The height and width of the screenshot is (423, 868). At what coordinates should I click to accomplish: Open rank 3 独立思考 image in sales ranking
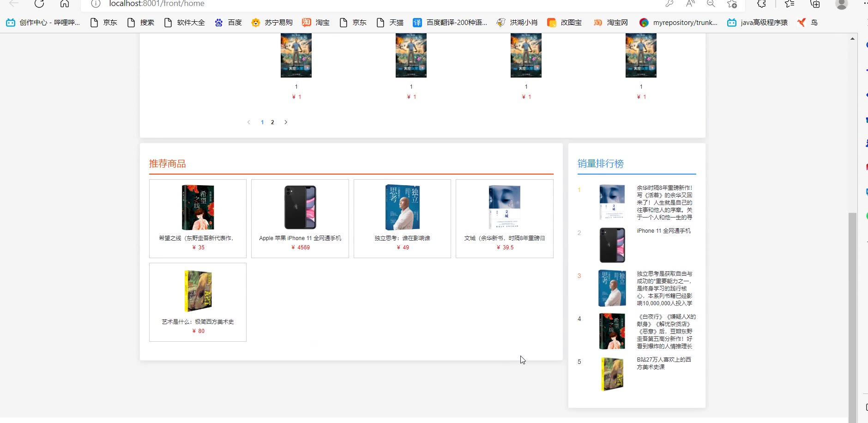pyautogui.click(x=612, y=288)
